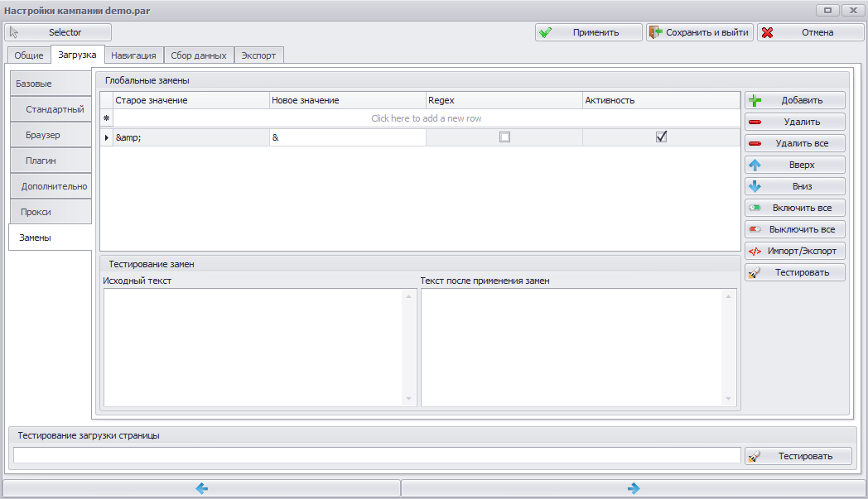Go to previous step with left arrow
The width and height of the screenshot is (868, 499).
[202, 488]
